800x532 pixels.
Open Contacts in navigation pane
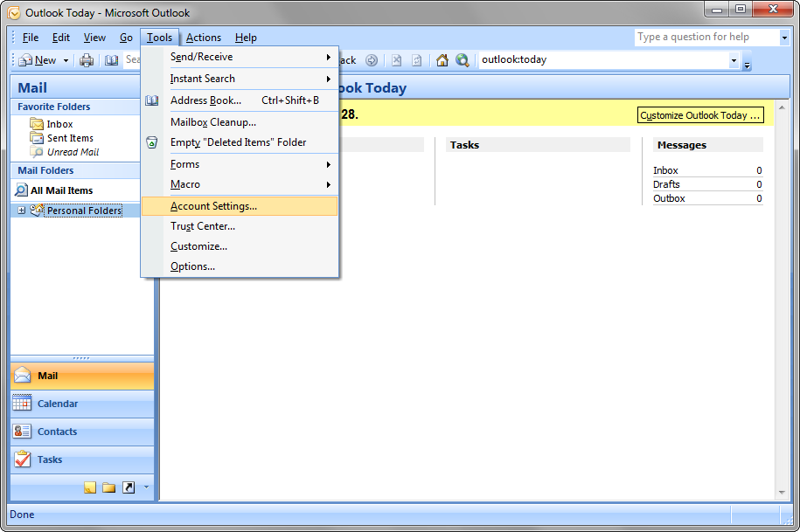pos(57,432)
